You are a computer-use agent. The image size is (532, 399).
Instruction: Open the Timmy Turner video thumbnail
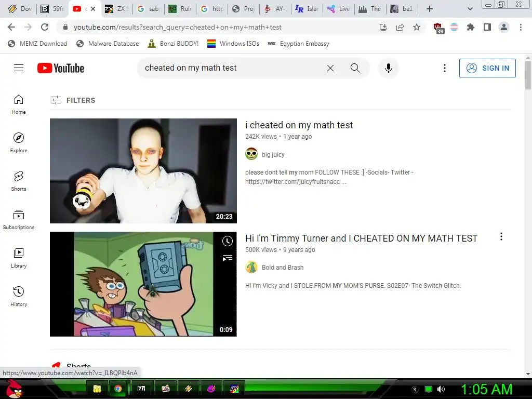point(143,284)
